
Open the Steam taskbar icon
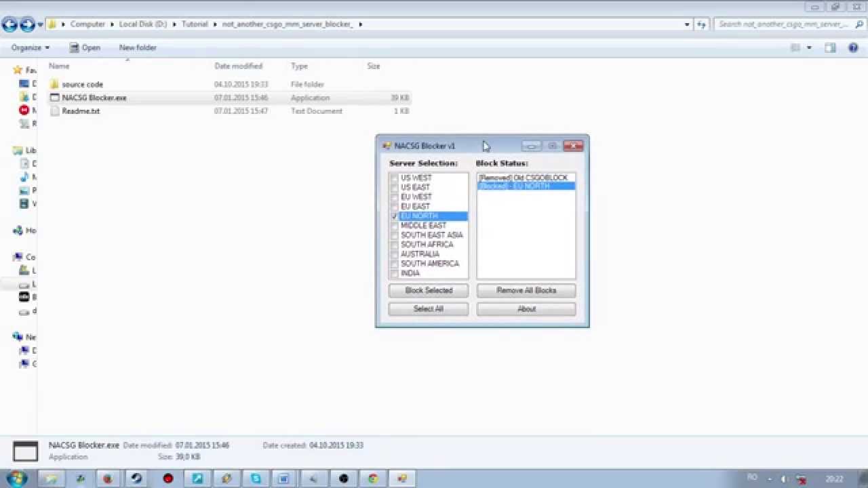coord(136,479)
